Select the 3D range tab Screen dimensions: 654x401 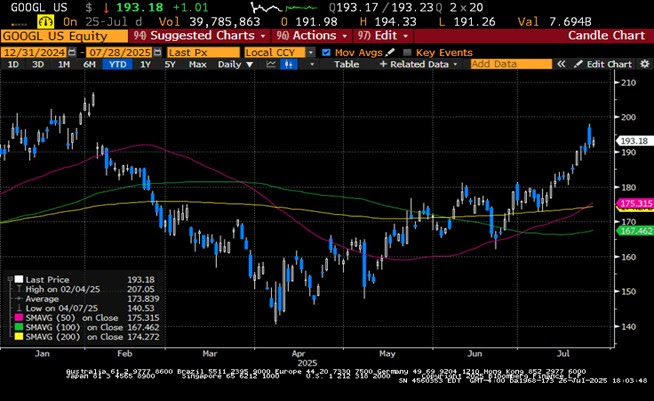point(38,64)
